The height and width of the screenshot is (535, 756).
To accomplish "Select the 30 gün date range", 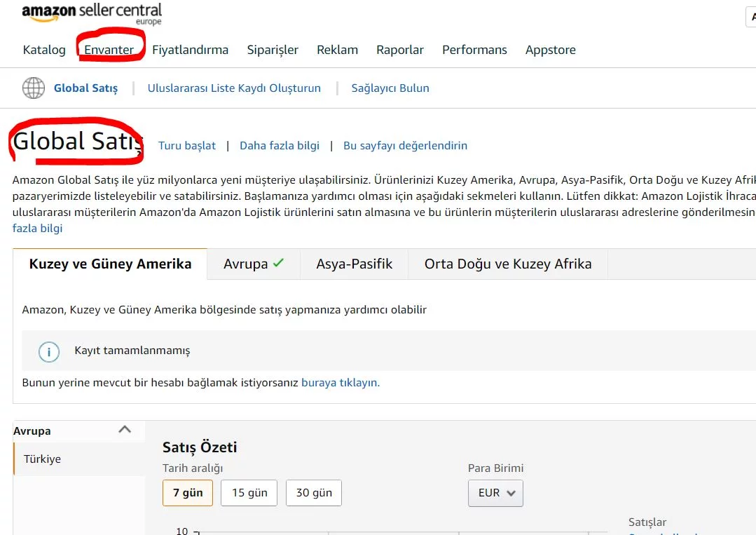I will tap(313, 493).
